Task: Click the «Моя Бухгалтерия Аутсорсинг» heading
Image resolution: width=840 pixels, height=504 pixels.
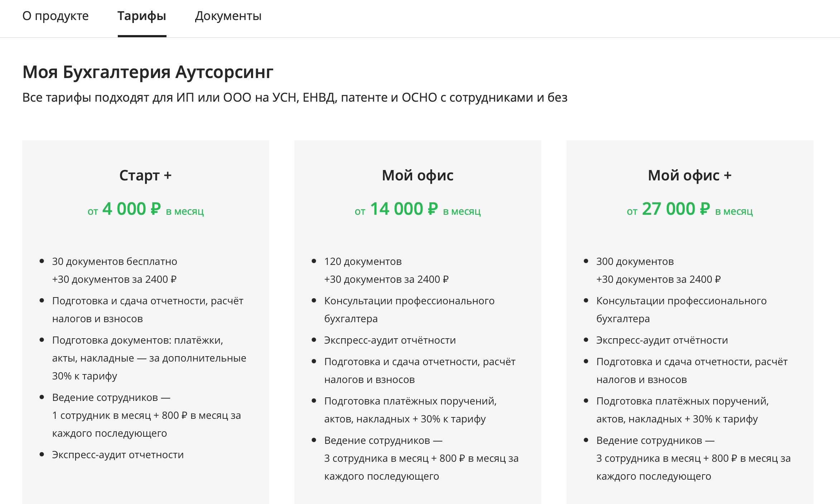Action: (x=148, y=72)
